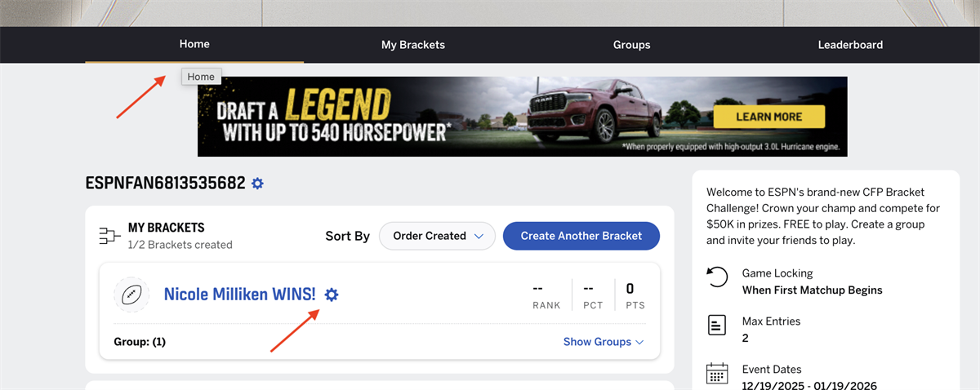Click the football bracket avatar icon

[x=131, y=295]
